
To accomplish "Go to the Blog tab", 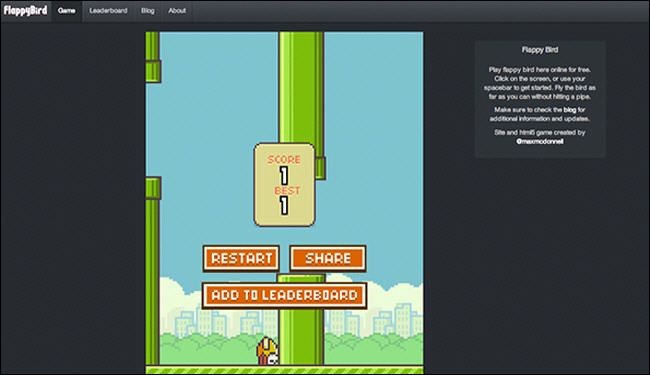I will pyautogui.click(x=148, y=11).
